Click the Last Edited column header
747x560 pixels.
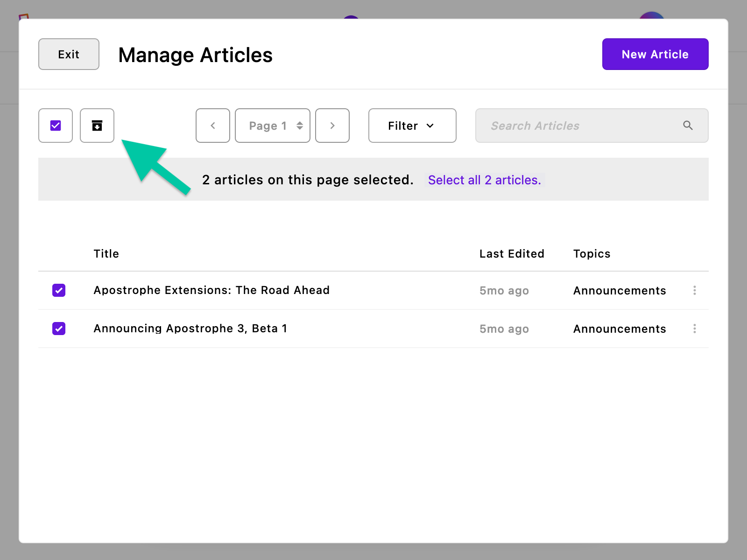click(x=512, y=253)
